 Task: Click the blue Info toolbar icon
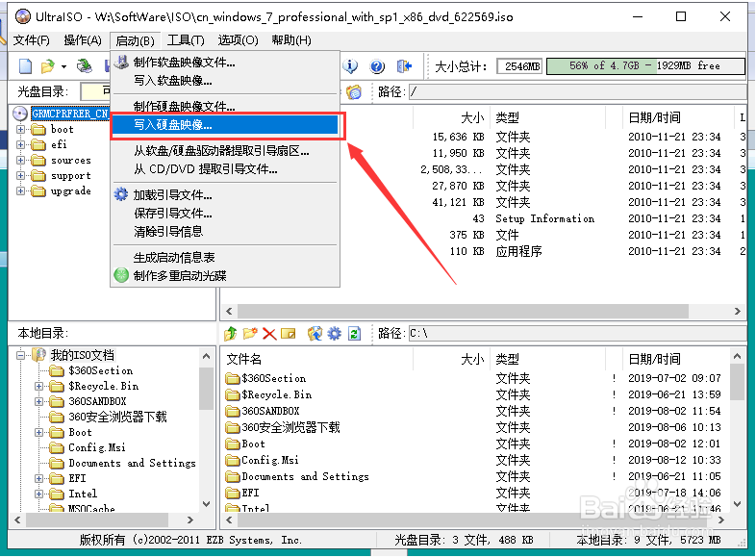(x=350, y=66)
